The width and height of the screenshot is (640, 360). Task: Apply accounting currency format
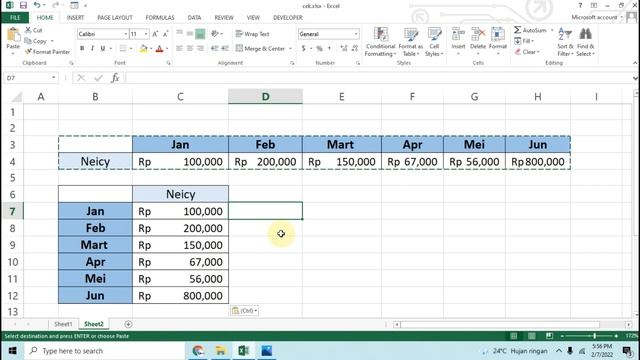(x=304, y=49)
